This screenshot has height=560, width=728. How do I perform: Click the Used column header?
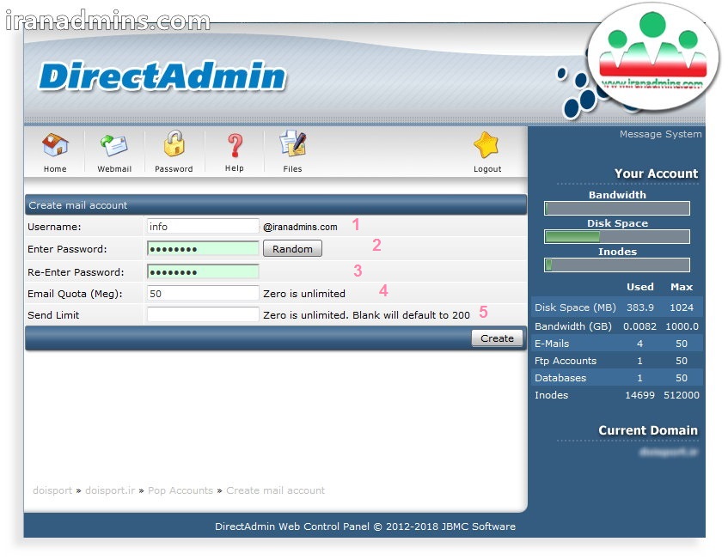pos(639,287)
